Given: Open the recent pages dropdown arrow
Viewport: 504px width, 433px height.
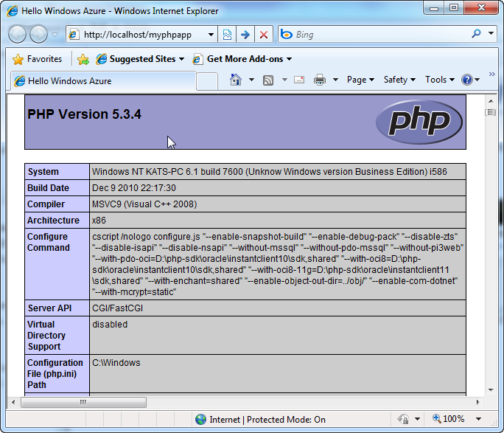Looking at the screenshot, I should click(x=55, y=34).
